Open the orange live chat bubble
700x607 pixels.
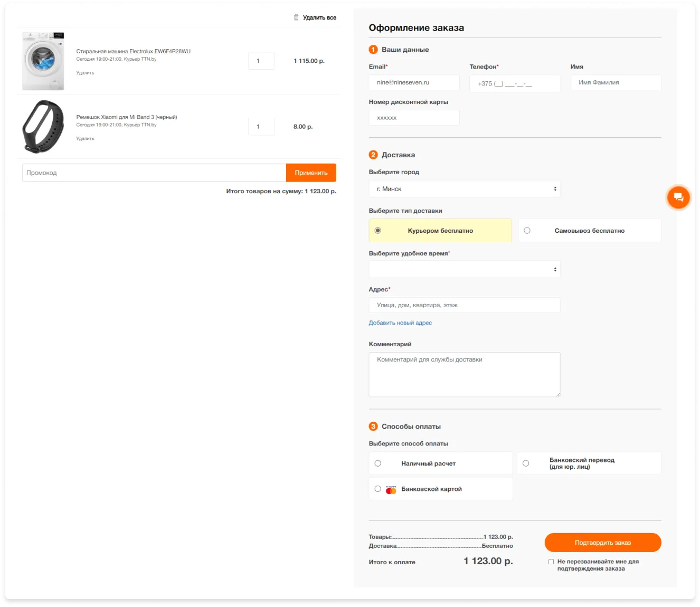pos(678,197)
